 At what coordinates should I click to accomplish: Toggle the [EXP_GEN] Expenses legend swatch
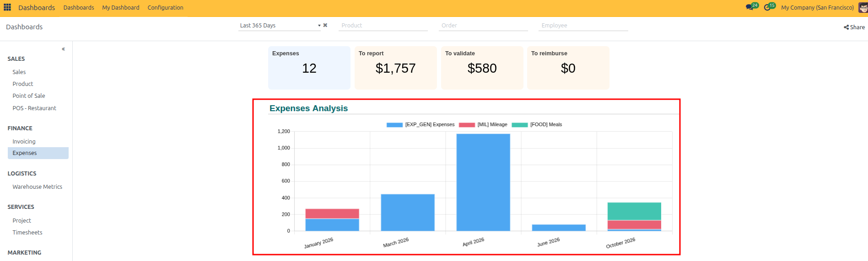[394, 125]
